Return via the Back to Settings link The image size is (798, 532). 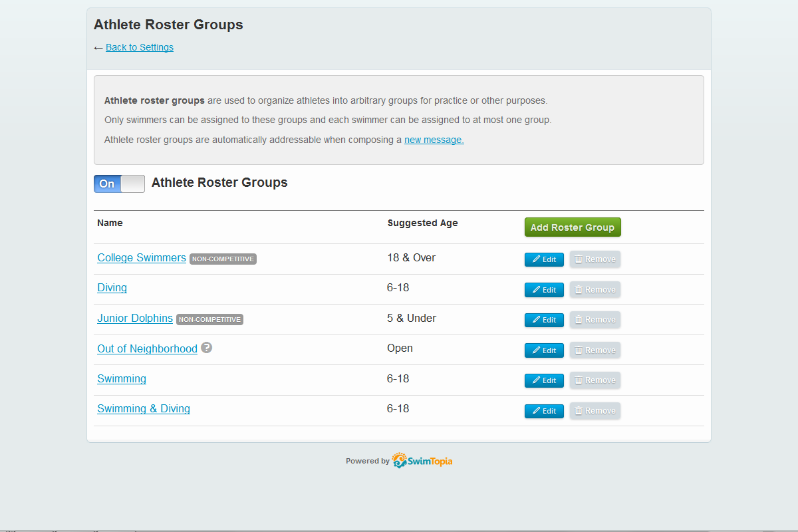click(140, 47)
